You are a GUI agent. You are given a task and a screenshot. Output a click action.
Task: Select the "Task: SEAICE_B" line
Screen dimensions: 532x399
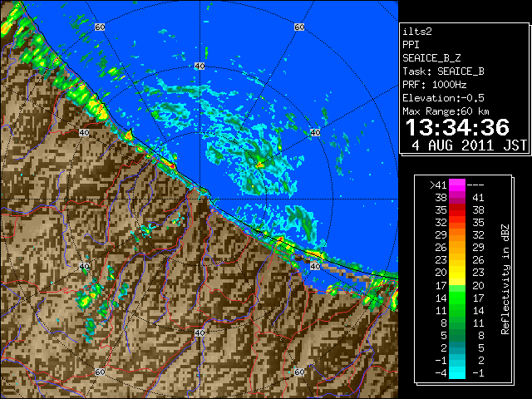tap(443, 71)
